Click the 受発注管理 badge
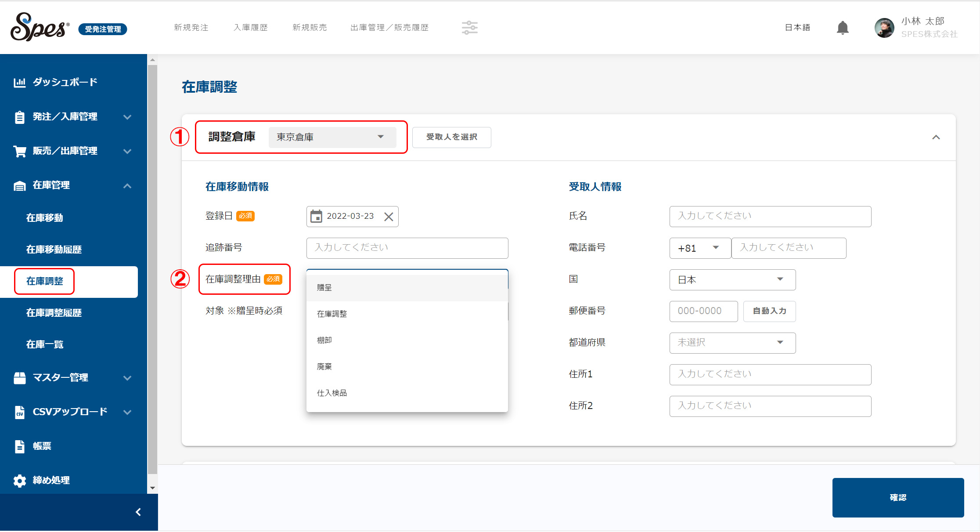Screen dimensions: 980x532 (103, 29)
